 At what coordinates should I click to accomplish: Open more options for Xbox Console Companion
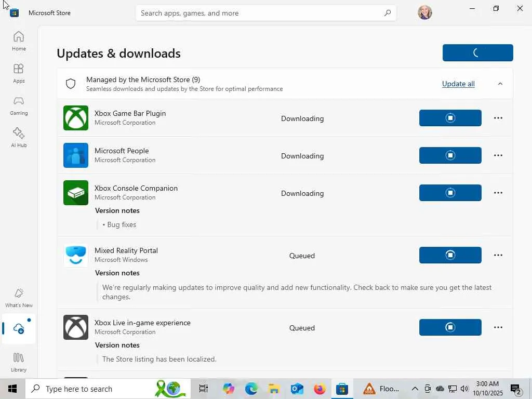coord(498,192)
